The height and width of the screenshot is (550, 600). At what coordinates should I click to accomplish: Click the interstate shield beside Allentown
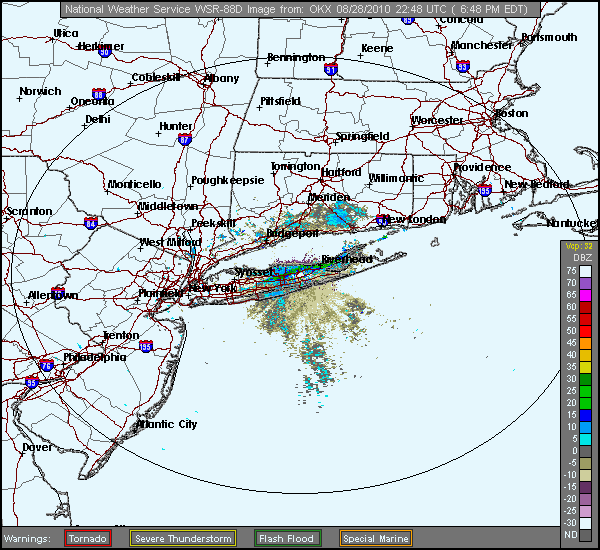point(58,293)
